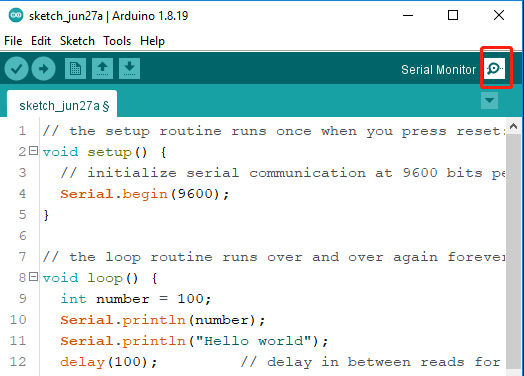Click the loop routine comment on line 7
The height and width of the screenshot is (376, 524).
pyautogui.click(x=274, y=257)
